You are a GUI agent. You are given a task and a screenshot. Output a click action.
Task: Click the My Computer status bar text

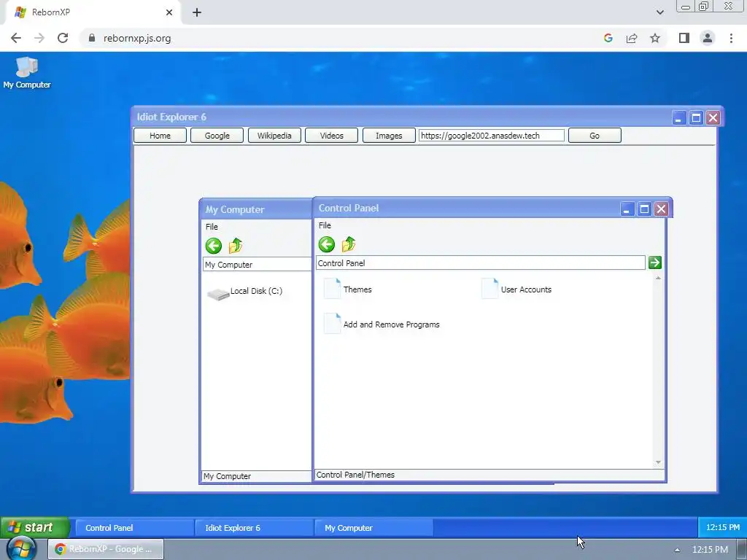click(x=228, y=476)
